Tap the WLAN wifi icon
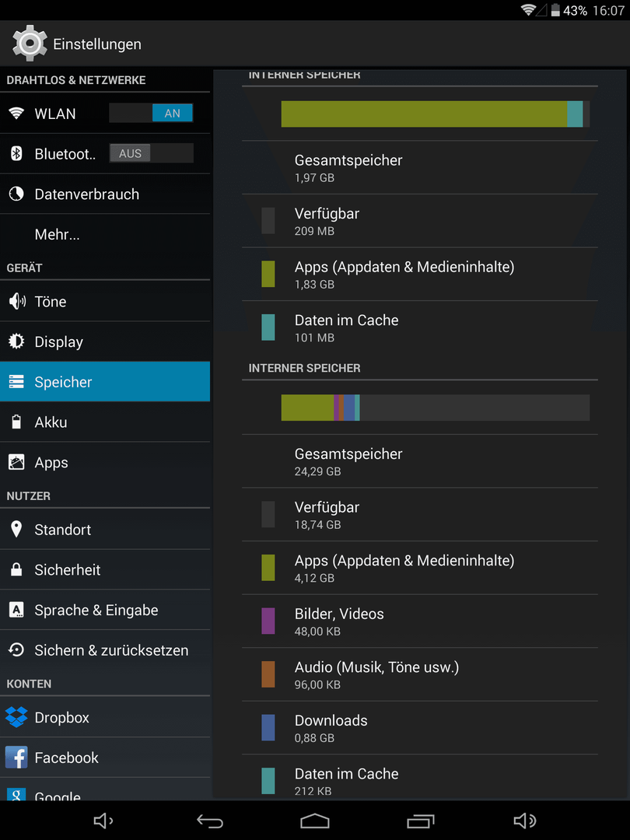 (x=16, y=113)
